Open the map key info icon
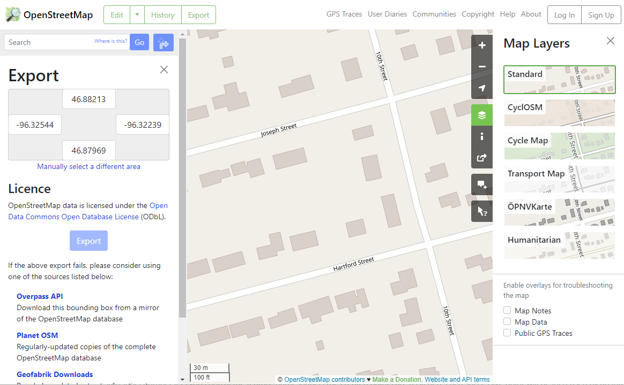624x385 pixels. point(482,137)
